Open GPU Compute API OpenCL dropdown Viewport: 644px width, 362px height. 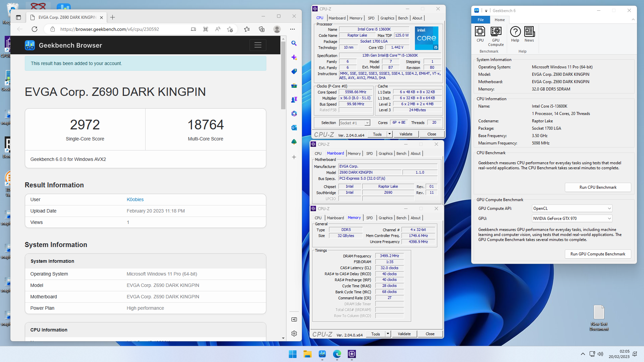pos(572,208)
